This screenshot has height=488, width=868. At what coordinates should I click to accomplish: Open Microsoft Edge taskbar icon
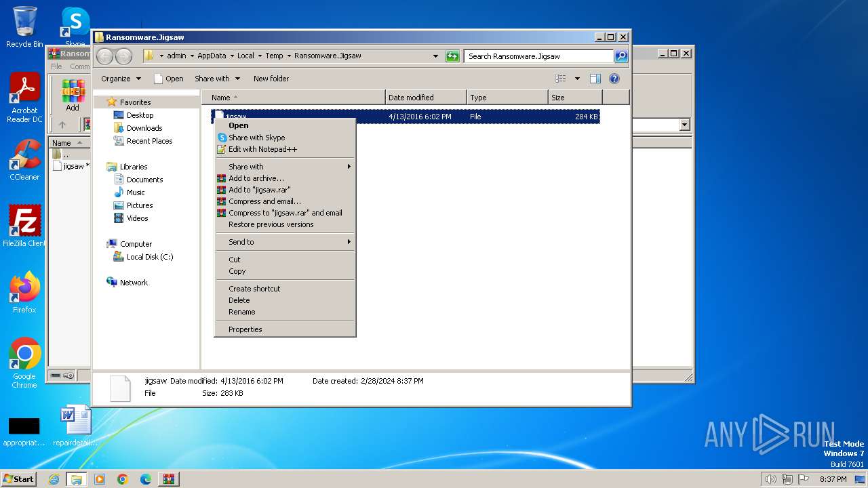146,479
